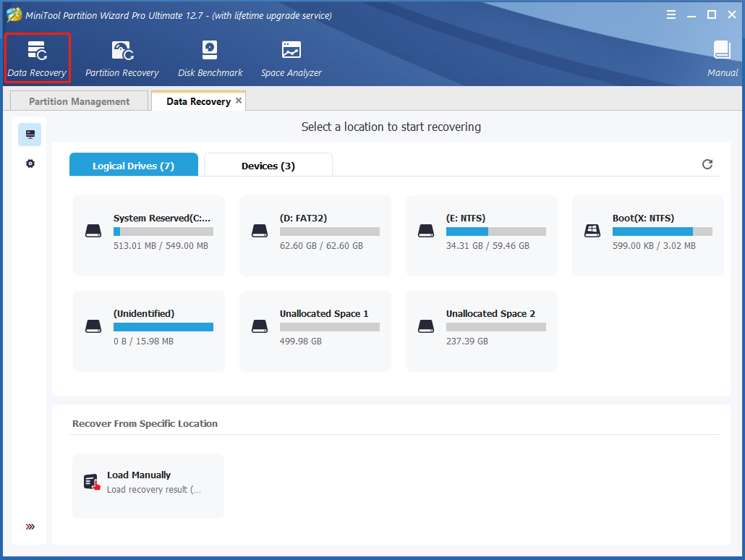Image resolution: width=745 pixels, height=560 pixels.
Task: Select 'System Reserved(C:...' drive label
Action: (x=161, y=218)
